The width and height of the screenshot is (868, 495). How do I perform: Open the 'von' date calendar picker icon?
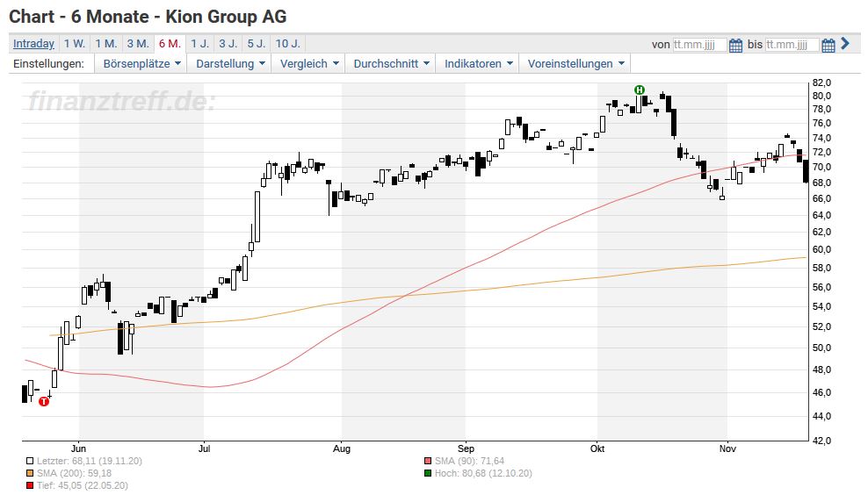(735, 45)
